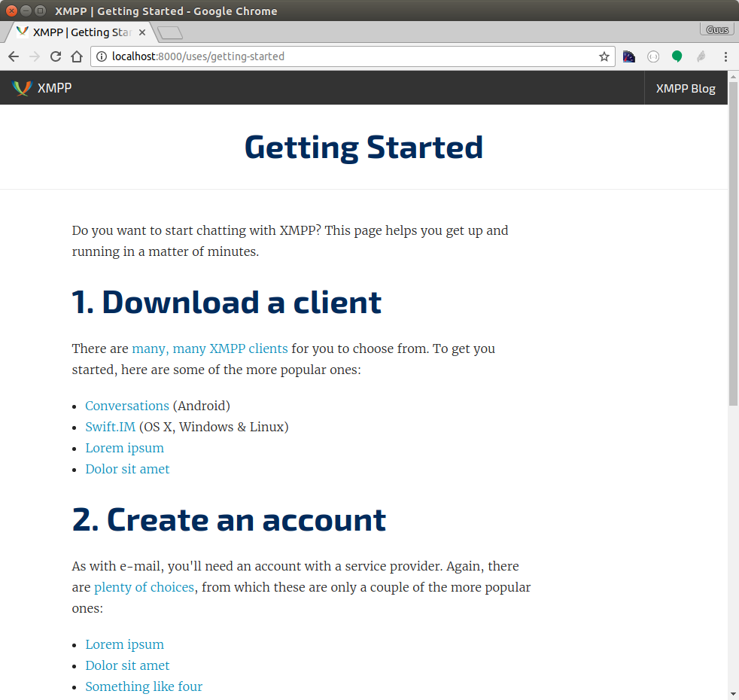
Task: Go back to the previous page
Action: coord(14,56)
